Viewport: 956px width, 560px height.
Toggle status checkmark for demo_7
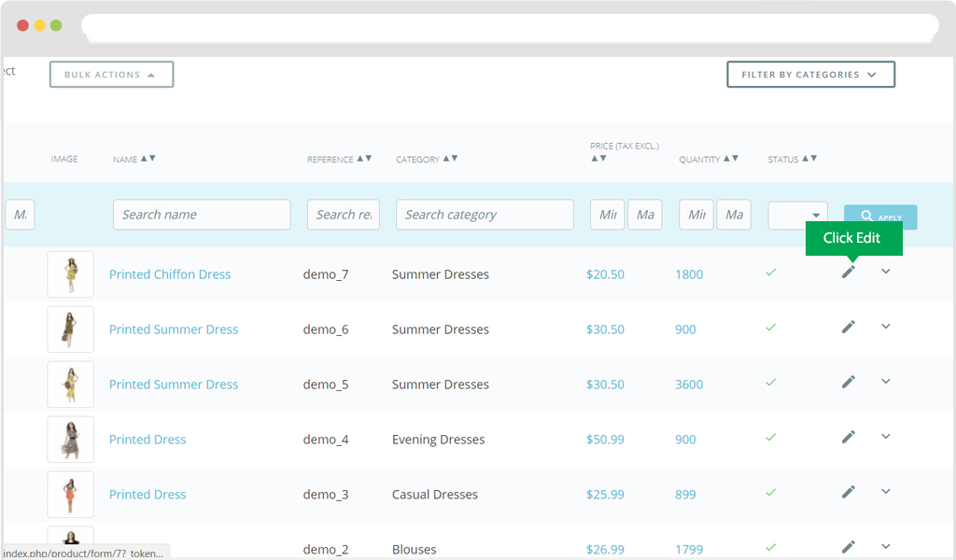pos(770,273)
